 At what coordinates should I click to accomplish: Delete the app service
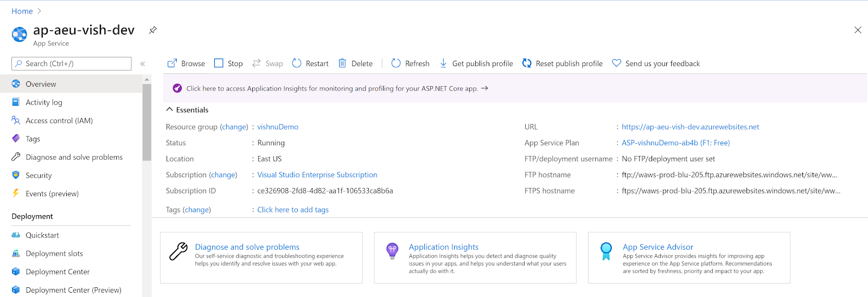click(x=355, y=63)
